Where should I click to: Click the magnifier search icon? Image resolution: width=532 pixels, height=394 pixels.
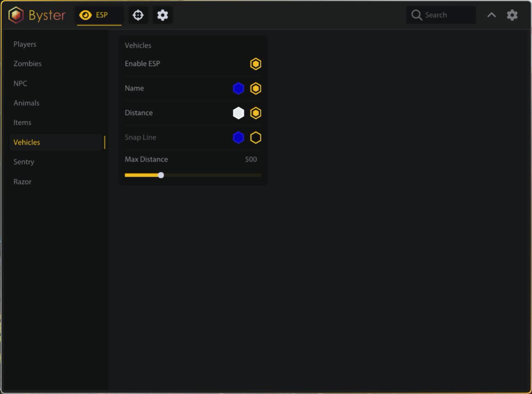(417, 15)
